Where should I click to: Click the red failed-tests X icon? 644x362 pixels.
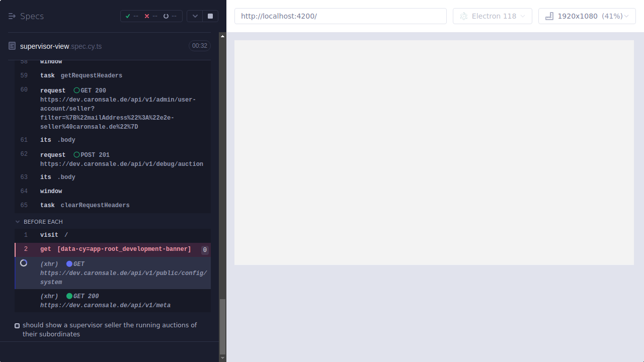[x=147, y=16]
